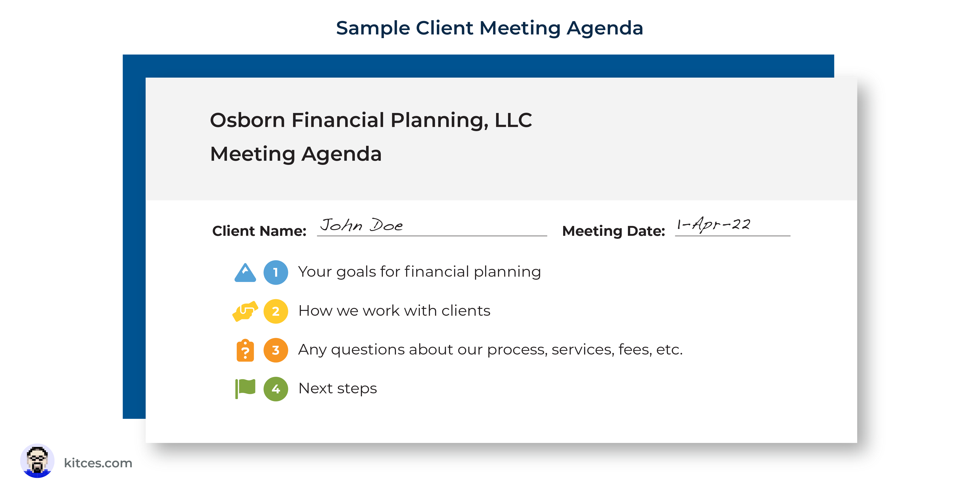Screen dimensions: 980x490
Task: Click the green flag icon
Action: (x=245, y=389)
